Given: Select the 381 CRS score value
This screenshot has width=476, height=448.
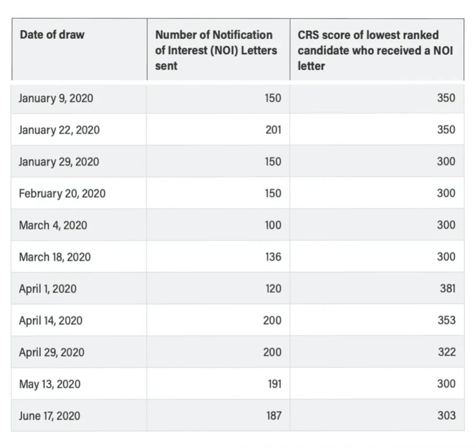Looking at the screenshot, I should point(447,289).
